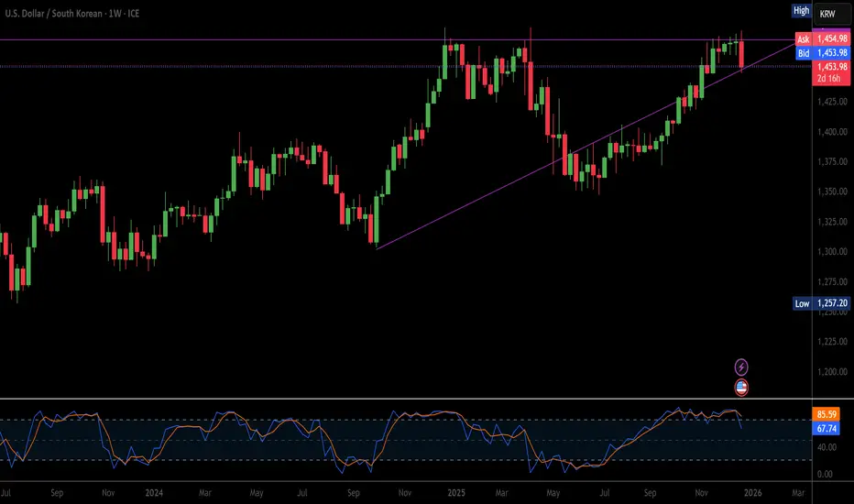
Task: Click the 0.00 oscillator axis label
Action: point(825,474)
